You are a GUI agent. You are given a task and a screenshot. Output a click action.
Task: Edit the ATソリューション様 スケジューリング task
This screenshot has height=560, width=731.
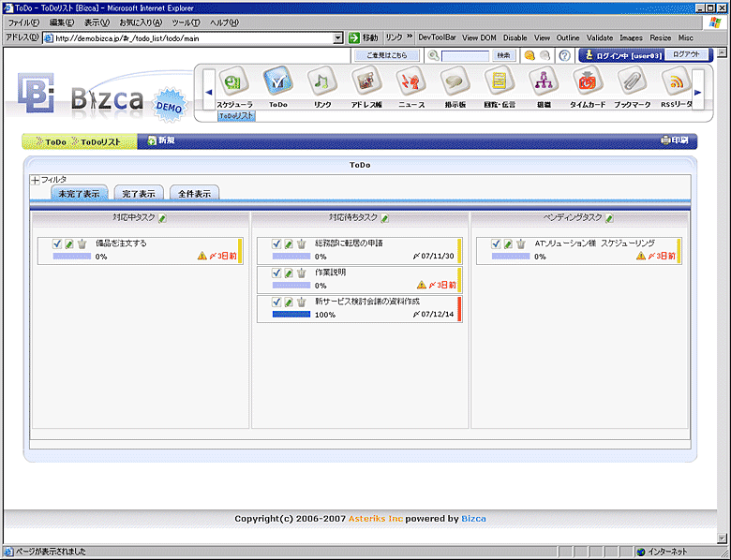point(509,243)
